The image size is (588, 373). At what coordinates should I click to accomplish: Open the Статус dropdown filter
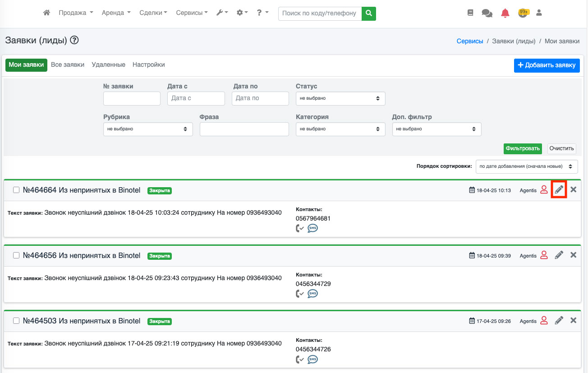pyautogui.click(x=340, y=98)
